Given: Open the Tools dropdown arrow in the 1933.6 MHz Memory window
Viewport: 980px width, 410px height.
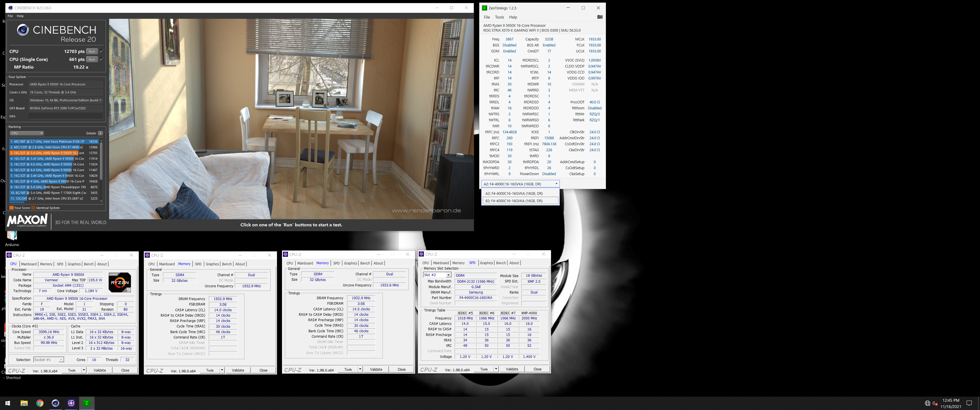Looking at the screenshot, I should click(x=360, y=369).
